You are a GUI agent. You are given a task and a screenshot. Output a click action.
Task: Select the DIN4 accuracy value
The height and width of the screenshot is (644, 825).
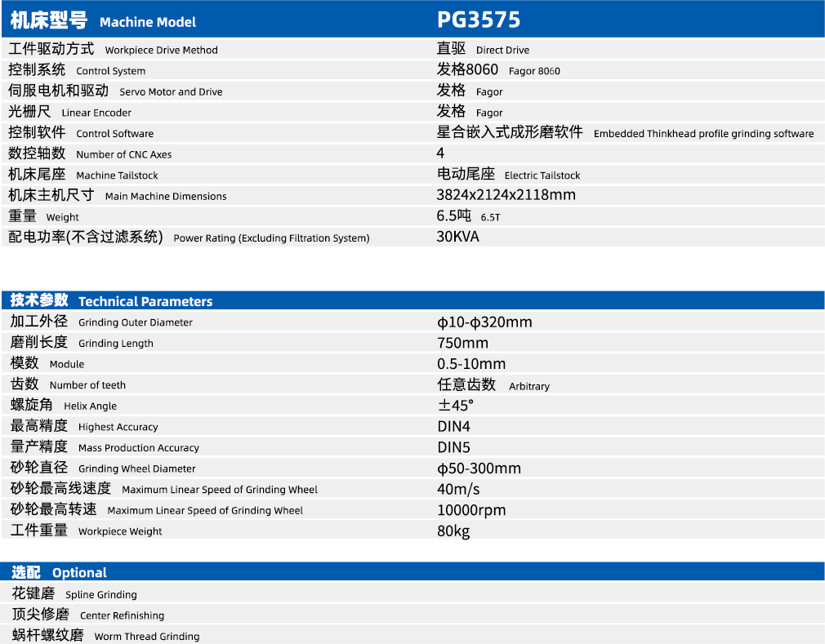453,426
